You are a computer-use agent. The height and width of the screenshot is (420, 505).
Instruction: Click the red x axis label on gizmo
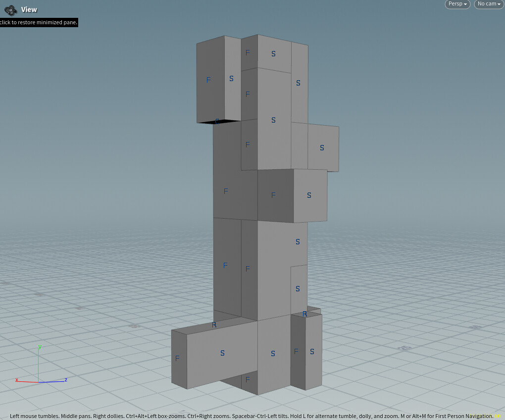coord(17,380)
